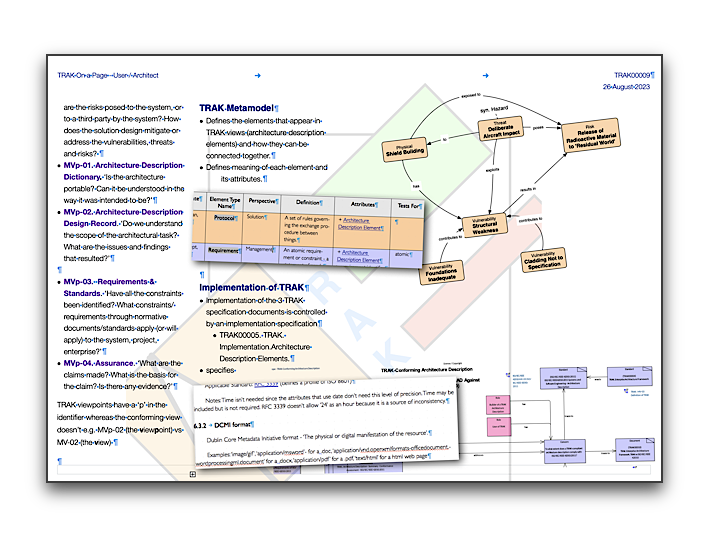Select the 'Cladding Not to Specification' node
The image size is (710, 535).
[x=543, y=260]
